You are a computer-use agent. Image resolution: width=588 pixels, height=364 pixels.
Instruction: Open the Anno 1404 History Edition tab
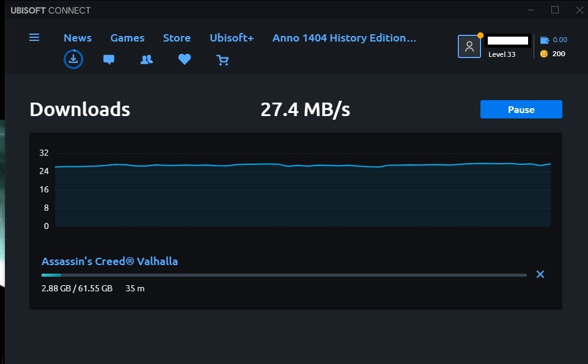pyautogui.click(x=344, y=38)
